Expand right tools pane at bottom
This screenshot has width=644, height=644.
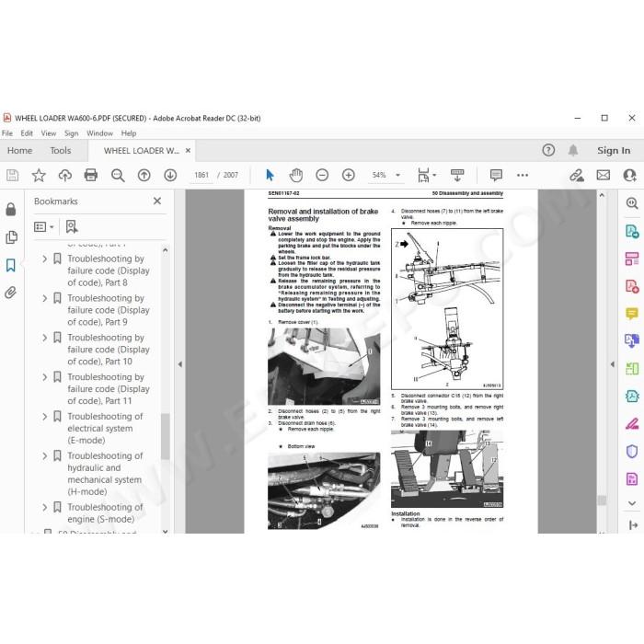point(633,525)
